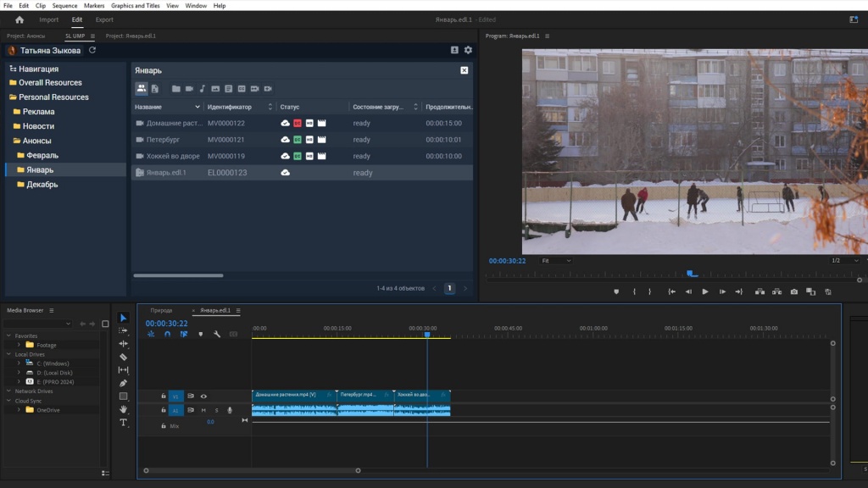Select the Type tool
The height and width of the screenshot is (488, 868).
(123, 422)
